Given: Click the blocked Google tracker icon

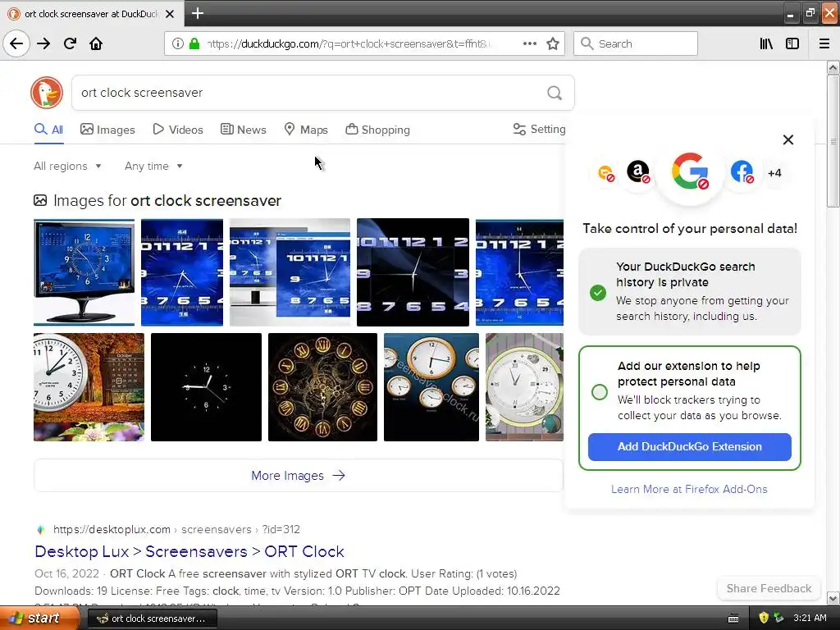Looking at the screenshot, I should pyautogui.click(x=690, y=171).
